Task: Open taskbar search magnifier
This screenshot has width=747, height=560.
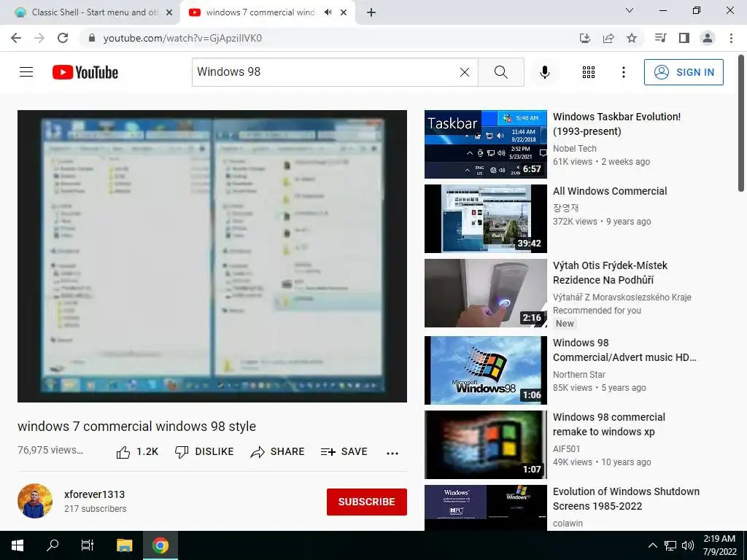Action: (53, 545)
